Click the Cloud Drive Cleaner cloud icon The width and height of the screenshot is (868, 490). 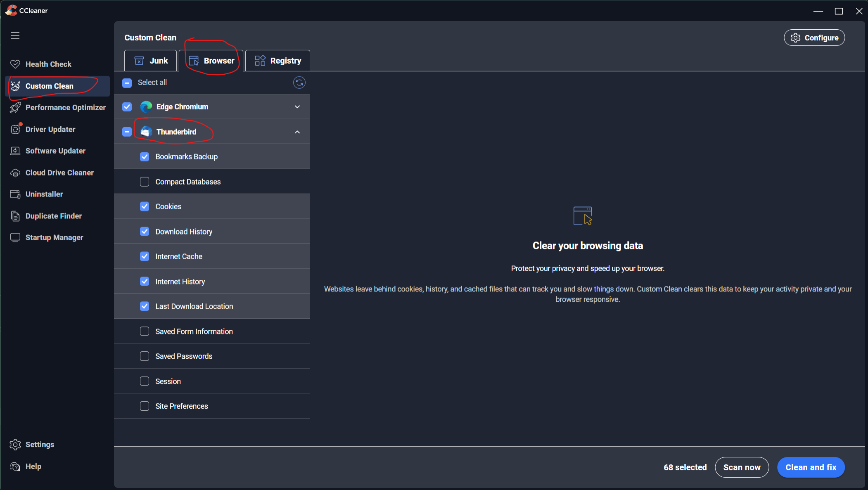click(x=15, y=173)
